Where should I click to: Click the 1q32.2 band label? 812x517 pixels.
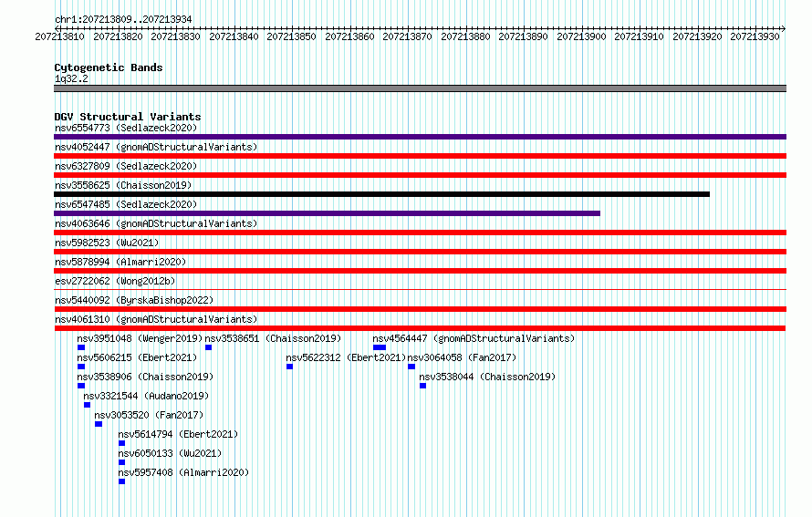pos(71,78)
